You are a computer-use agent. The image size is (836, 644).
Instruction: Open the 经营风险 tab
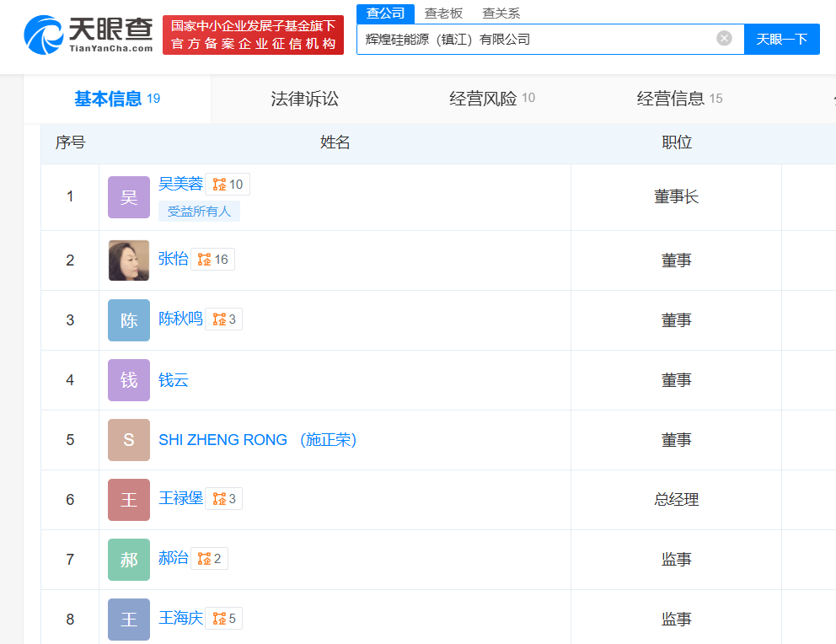492,99
